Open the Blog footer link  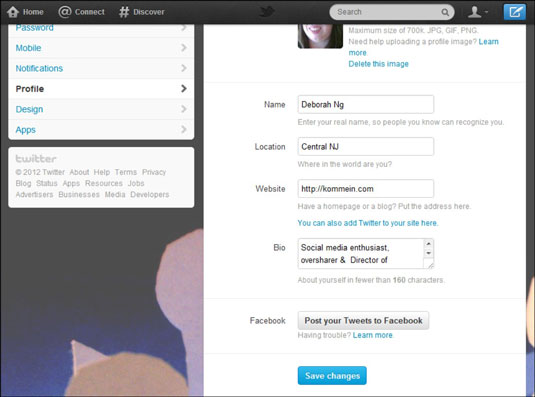(x=23, y=183)
